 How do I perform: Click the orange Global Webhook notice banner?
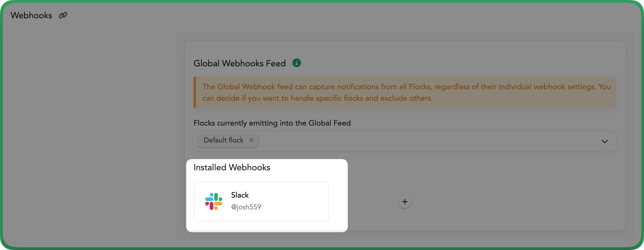(x=405, y=92)
